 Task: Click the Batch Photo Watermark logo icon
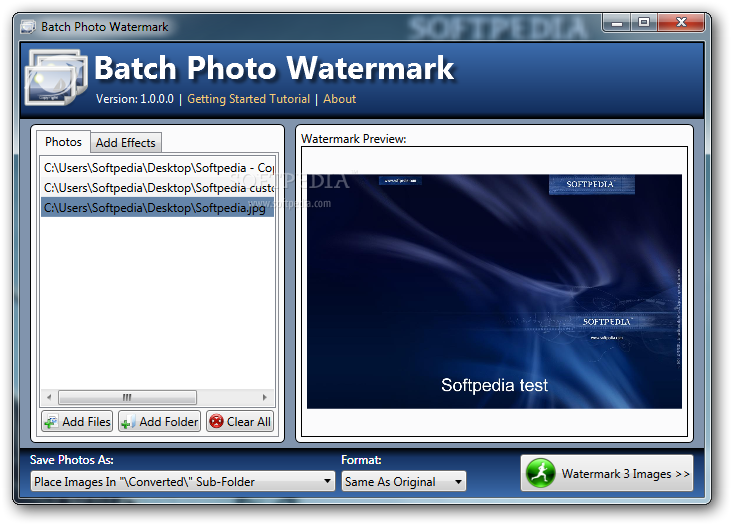(x=56, y=77)
